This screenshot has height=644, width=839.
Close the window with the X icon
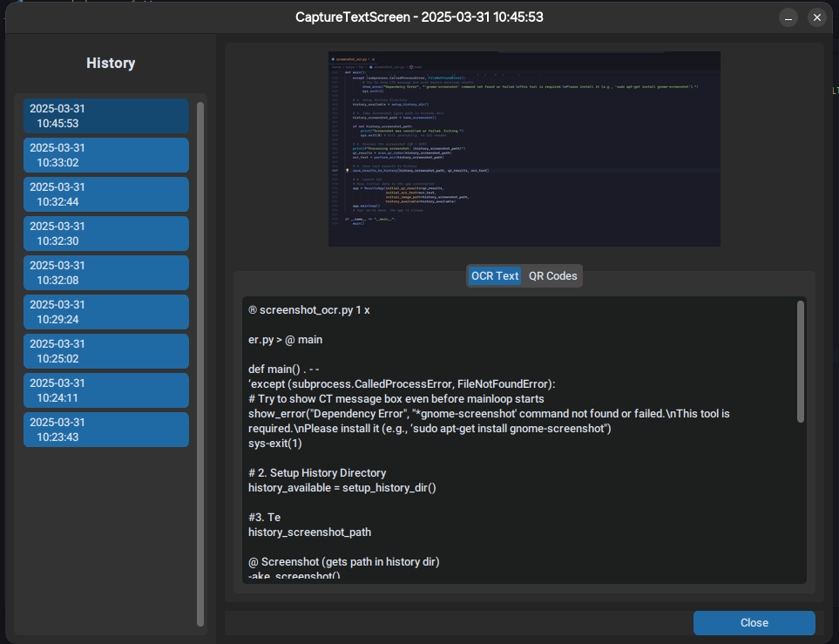(x=816, y=17)
